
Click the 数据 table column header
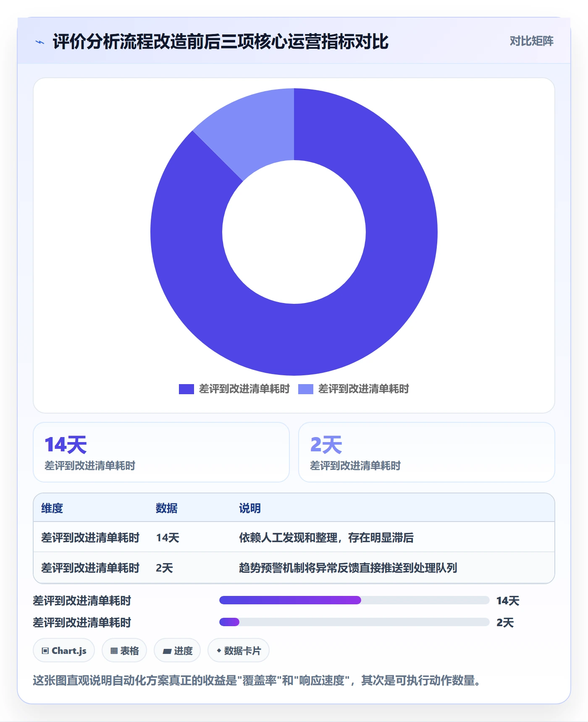167,508
